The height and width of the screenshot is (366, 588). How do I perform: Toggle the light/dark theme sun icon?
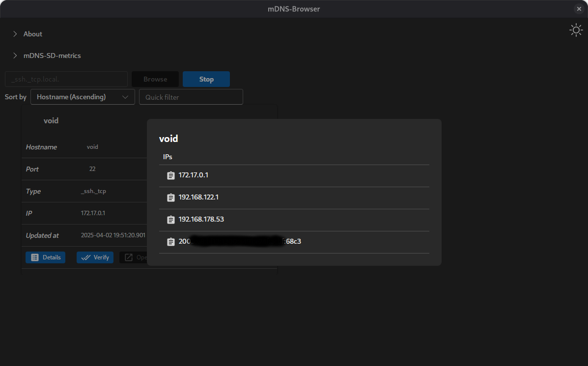(576, 30)
